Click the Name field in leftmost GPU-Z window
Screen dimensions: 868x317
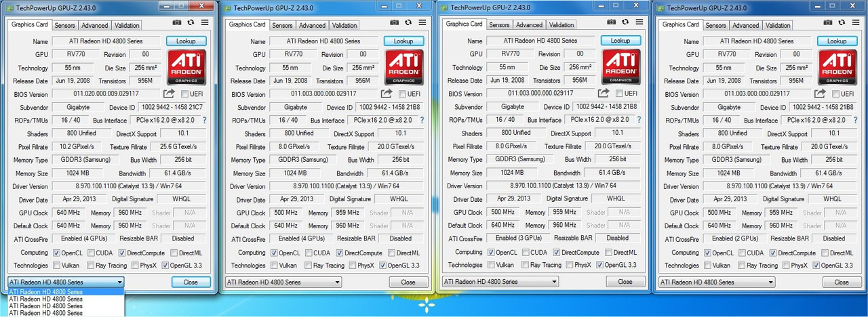pyautogui.click(x=105, y=41)
